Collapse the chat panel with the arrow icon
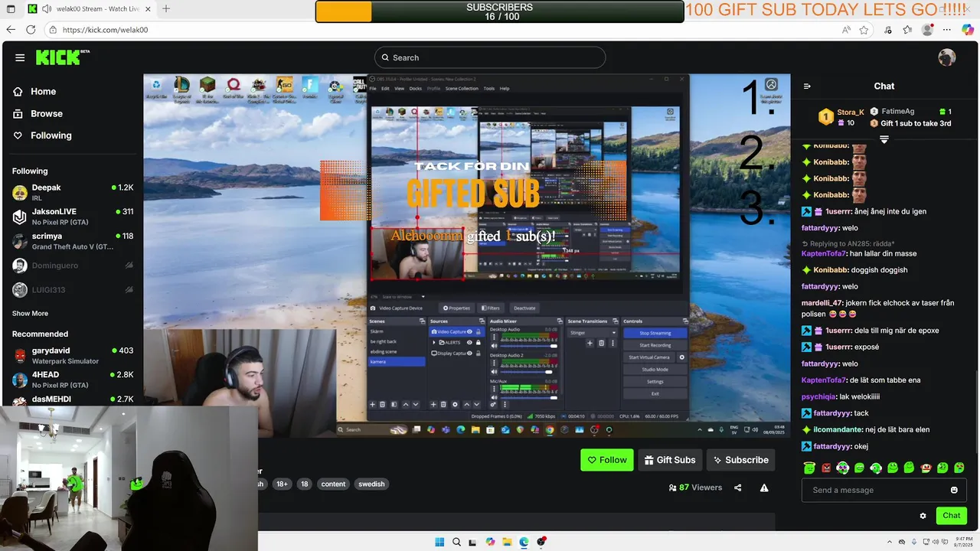This screenshot has height=551, width=980. [x=807, y=86]
